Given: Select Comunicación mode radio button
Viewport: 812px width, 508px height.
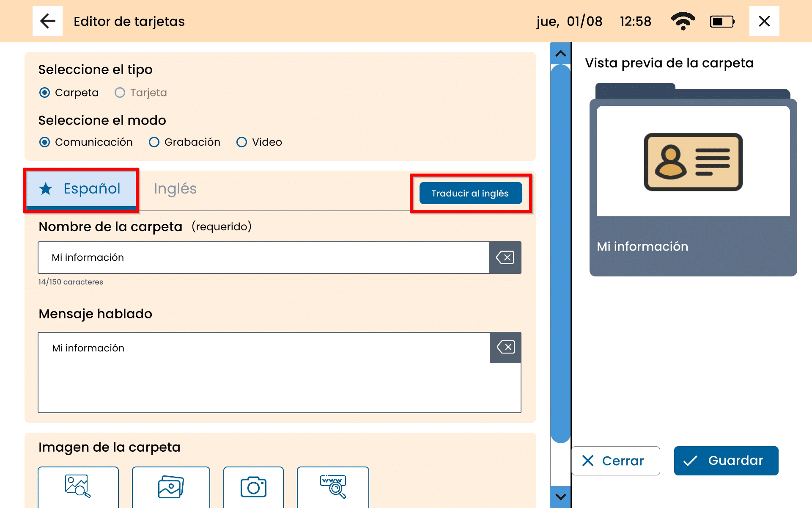Looking at the screenshot, I should click(x=44, y=142).
